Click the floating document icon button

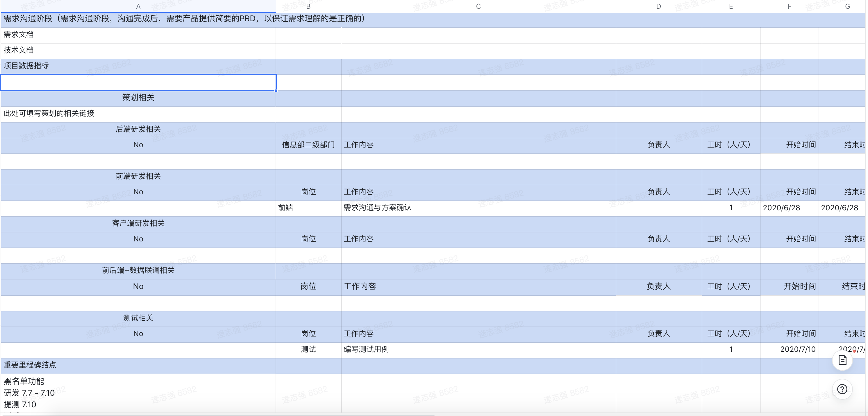[842, 360]
